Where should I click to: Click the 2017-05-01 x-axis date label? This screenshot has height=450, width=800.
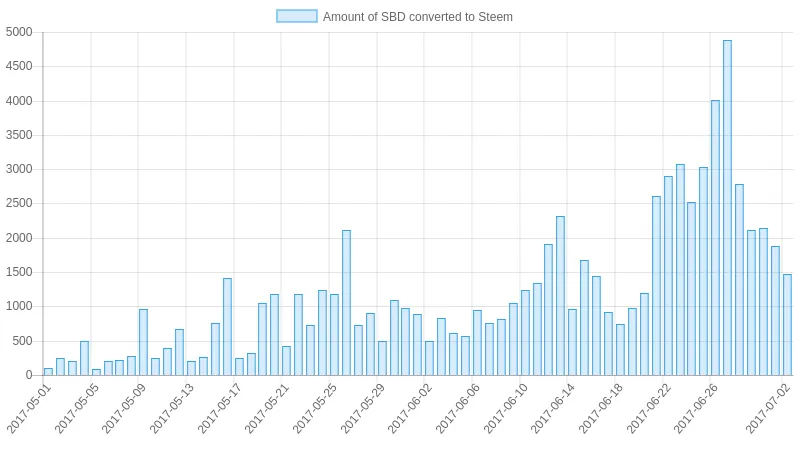click(x=28, y=409)
